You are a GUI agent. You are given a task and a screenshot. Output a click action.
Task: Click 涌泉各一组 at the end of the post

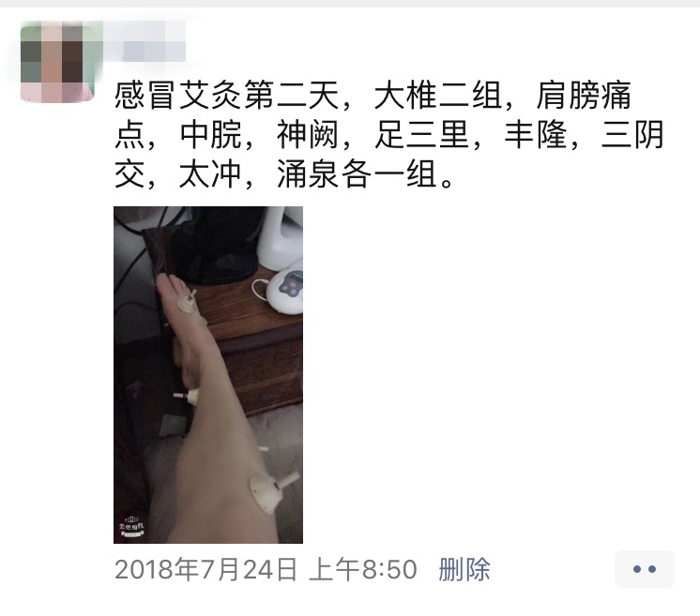tap(356, 174)
